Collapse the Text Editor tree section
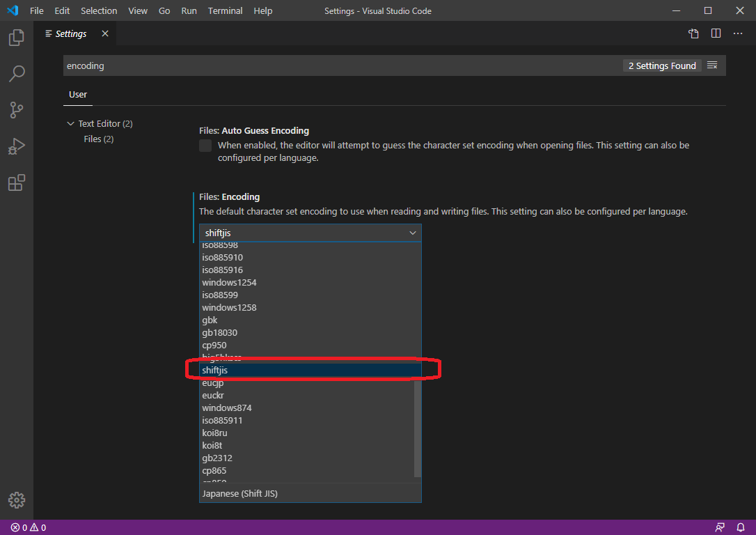This screenshot has width=756, height=535. click(x=70, y=123)
